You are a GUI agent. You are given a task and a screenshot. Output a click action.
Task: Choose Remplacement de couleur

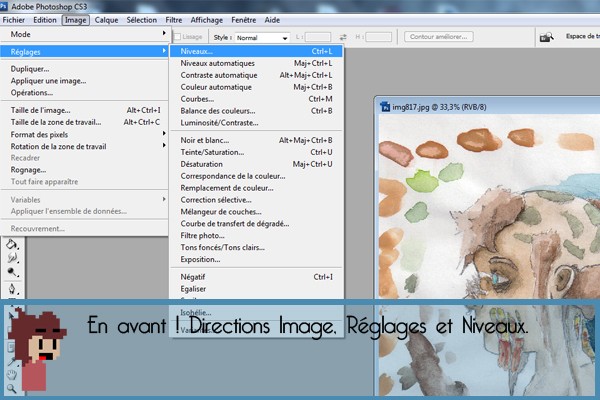point(256,188)
